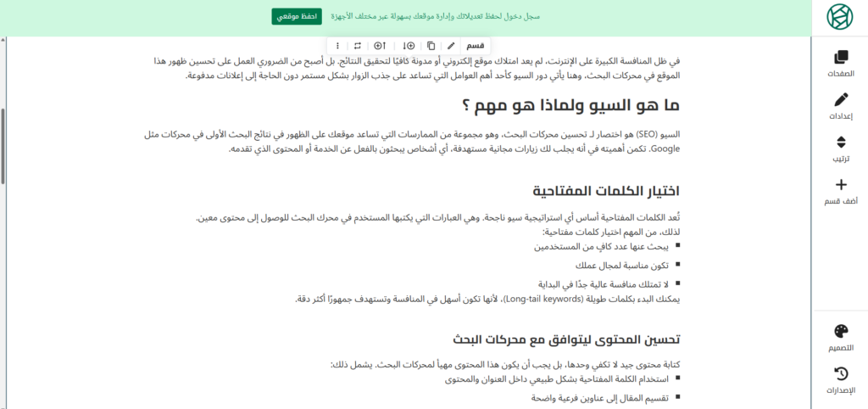Open الإصدارات version history
The height and width of the screenshot is (409, 868).
coord(840,380)
